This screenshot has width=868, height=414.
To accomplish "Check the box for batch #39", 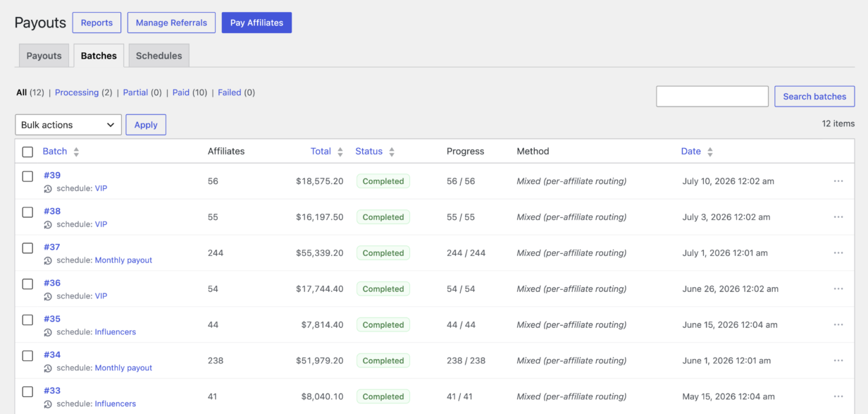I will pyautogui.click(x=27, y=176).
